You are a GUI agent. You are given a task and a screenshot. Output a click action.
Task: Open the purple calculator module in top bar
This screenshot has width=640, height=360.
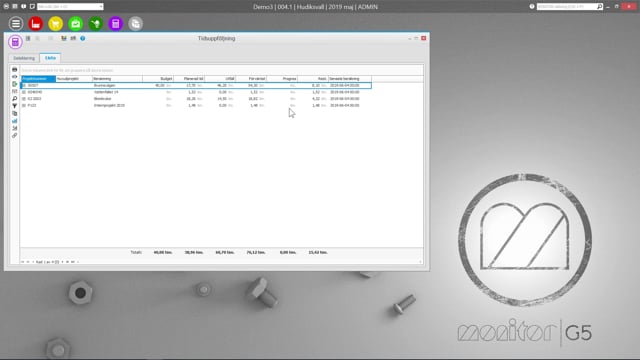point(116,24)
